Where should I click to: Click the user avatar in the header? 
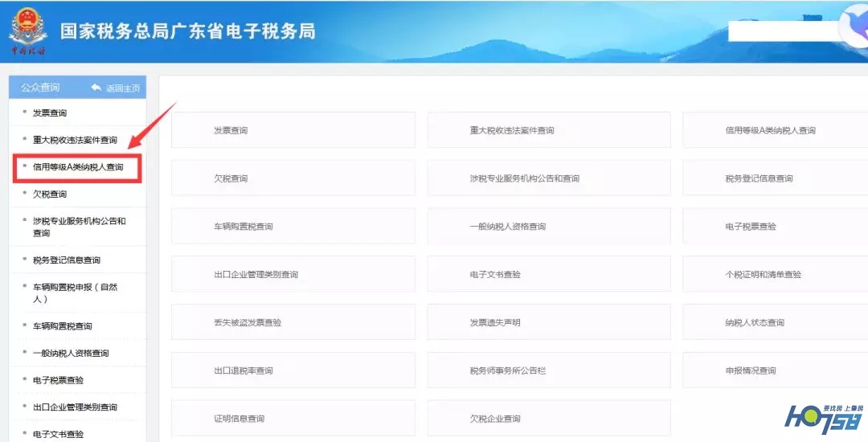[854, 27]
